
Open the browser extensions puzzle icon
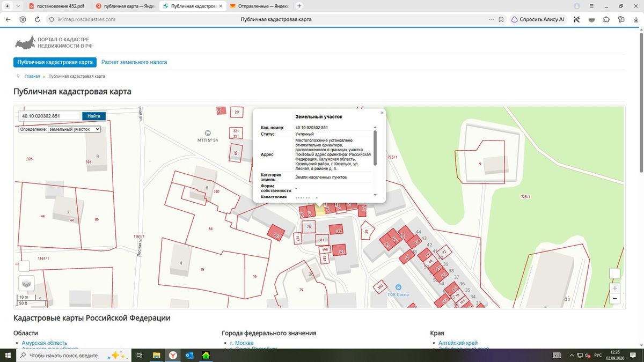click(x=606, y=19)
